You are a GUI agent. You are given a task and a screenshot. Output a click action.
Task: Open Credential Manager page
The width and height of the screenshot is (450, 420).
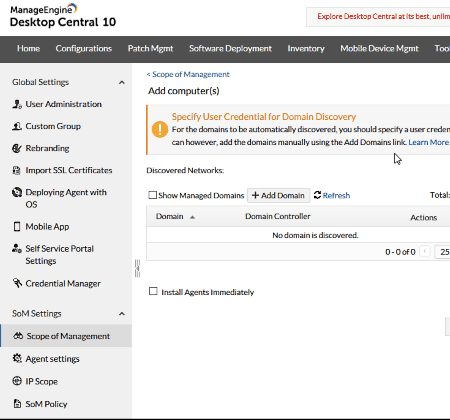[x=63, y=284]
